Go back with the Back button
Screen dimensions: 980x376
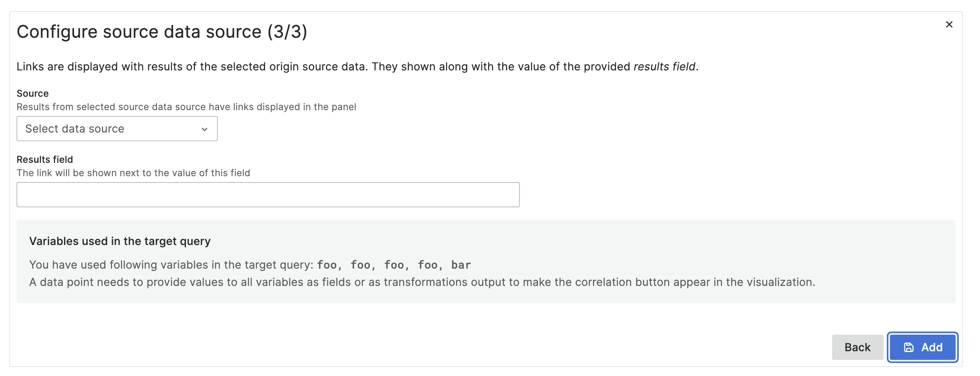tap(857, 347)
